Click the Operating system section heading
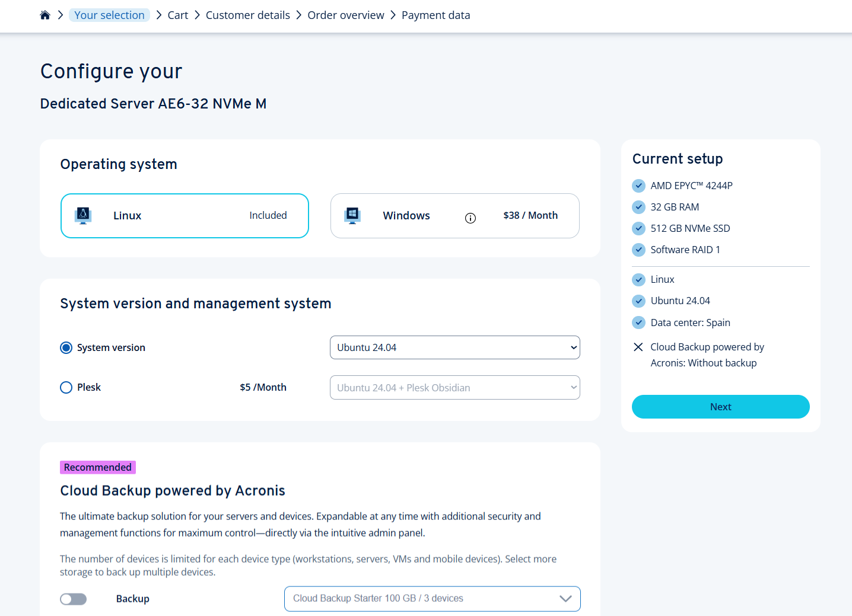Viewport: 852px width, 616px height. point(119,164)
